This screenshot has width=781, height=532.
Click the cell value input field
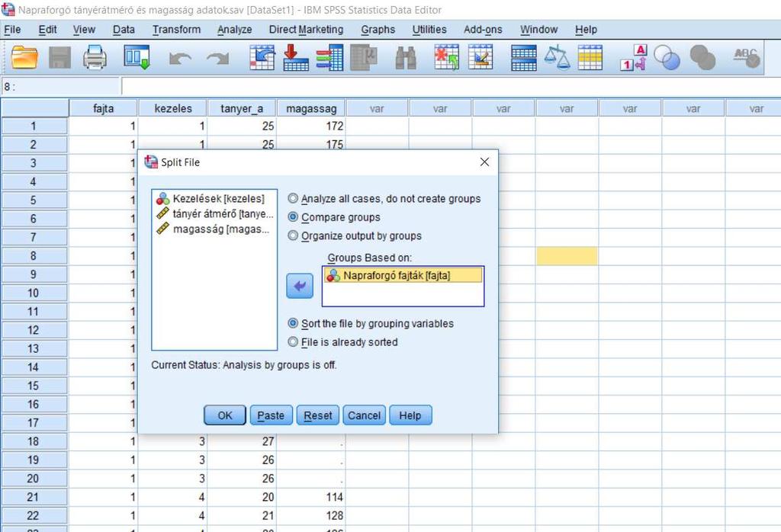[451, 87]
